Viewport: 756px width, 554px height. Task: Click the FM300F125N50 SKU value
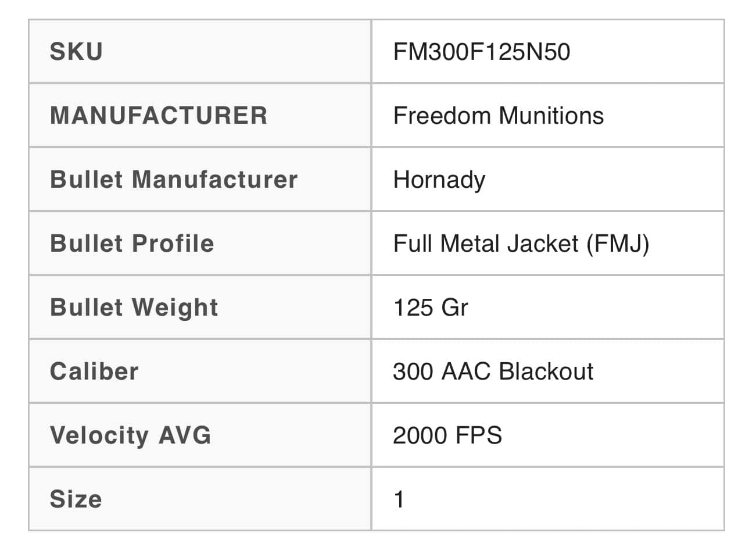pyautogui.click(x=482, y=52)
